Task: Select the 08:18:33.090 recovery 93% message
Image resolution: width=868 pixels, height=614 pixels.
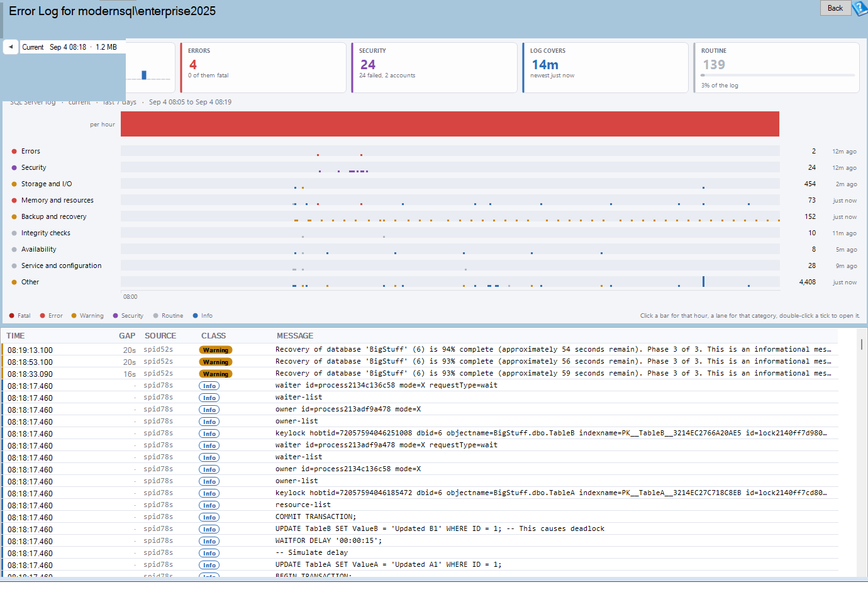Action: tap(553, 373)
